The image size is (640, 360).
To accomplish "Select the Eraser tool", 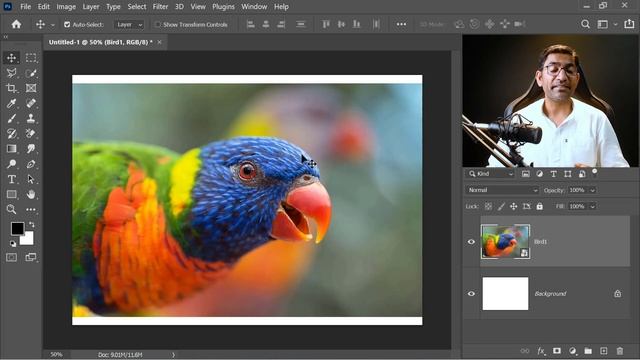I will pyautogui.click(x=31, y=133).
